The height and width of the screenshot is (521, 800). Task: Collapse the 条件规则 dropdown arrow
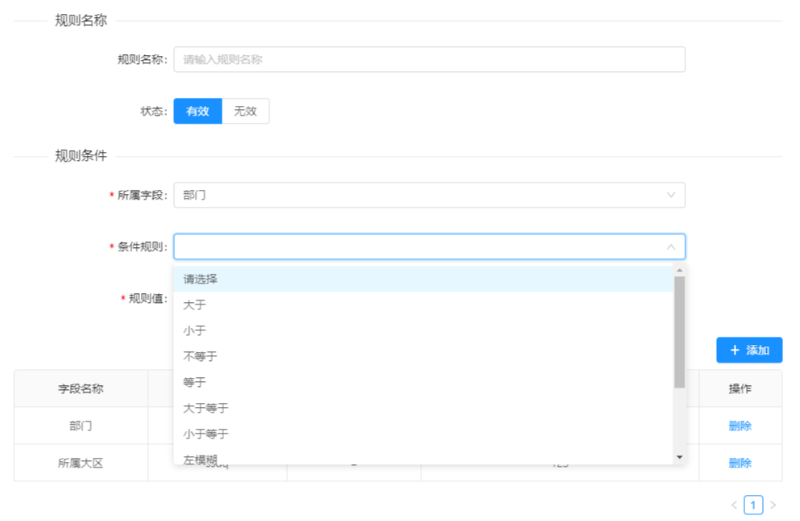click(x=671, y=247)
